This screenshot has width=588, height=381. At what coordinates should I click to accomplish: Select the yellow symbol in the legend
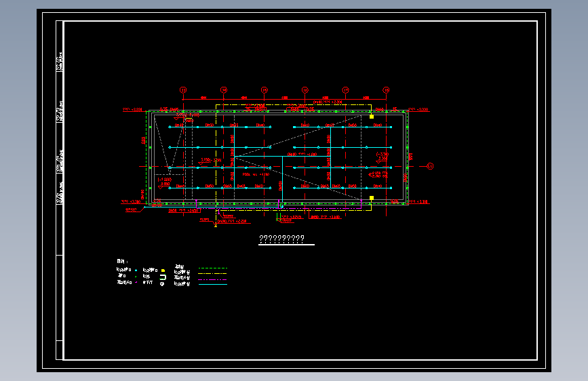tap(163, 270)
